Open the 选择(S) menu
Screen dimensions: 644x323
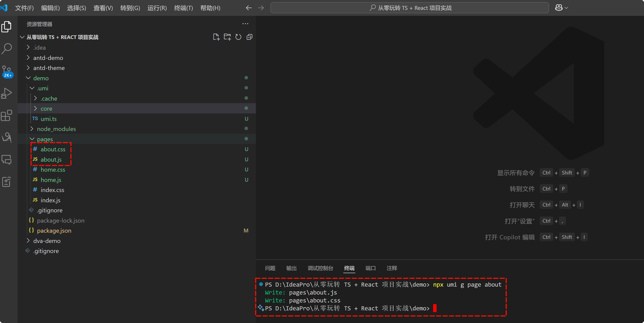(77, 8)
